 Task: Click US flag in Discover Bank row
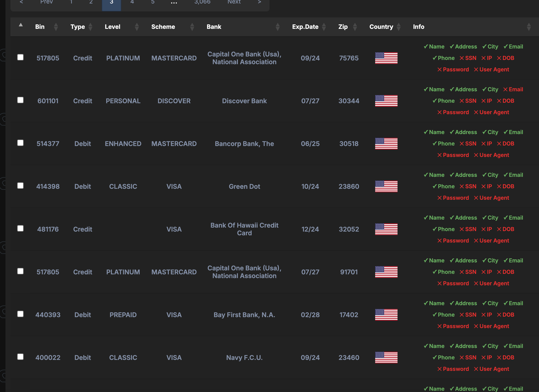click(386, 101)
